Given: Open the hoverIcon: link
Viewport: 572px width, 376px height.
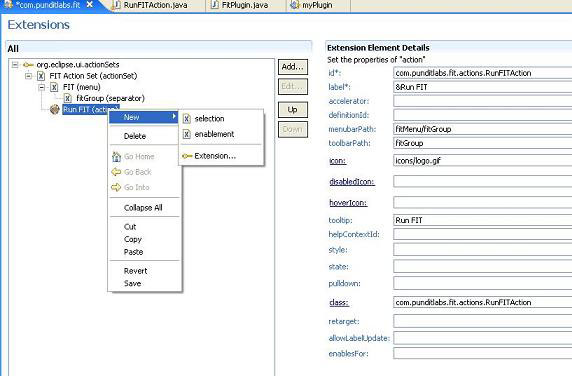Looking at the screenshot, I should 348,203.
